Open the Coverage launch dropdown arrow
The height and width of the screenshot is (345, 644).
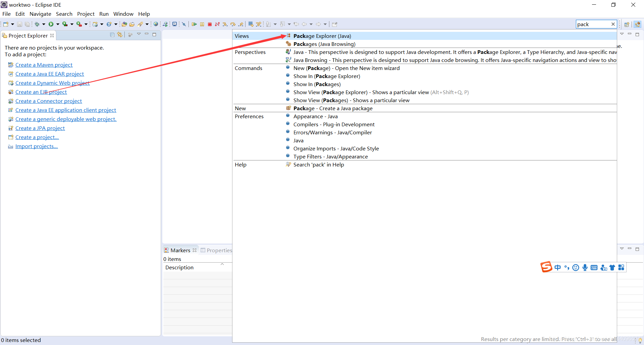coord(72,24)
